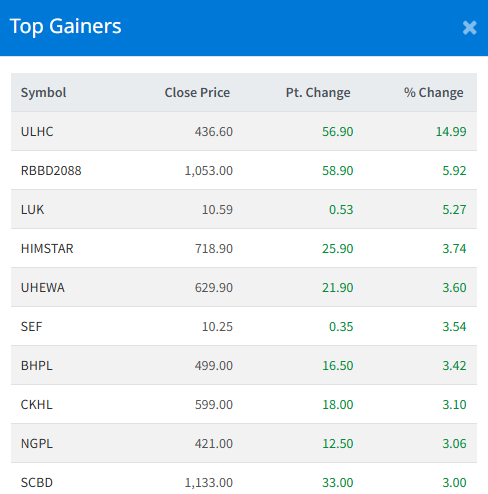Select CKHL's 599.00 close price
Image resolution: width=488 pixels, height=494 pixels.
tap(214, 404)
